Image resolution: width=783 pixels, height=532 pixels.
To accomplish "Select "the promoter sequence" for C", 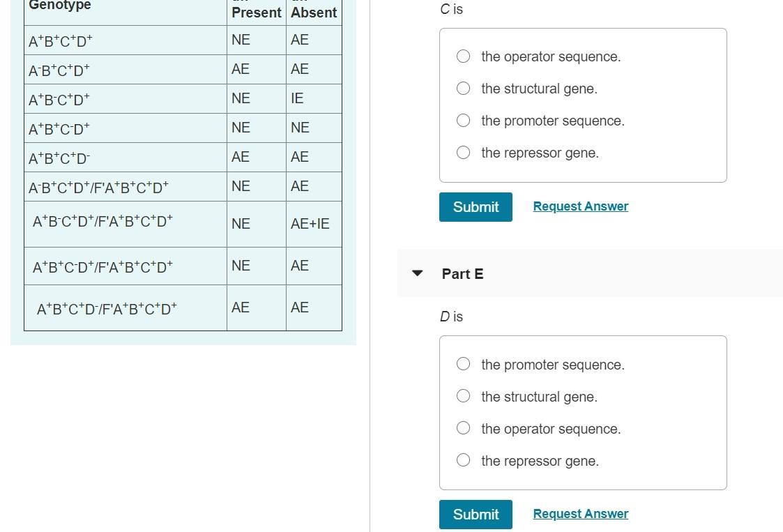I will (x=463, y=120).
